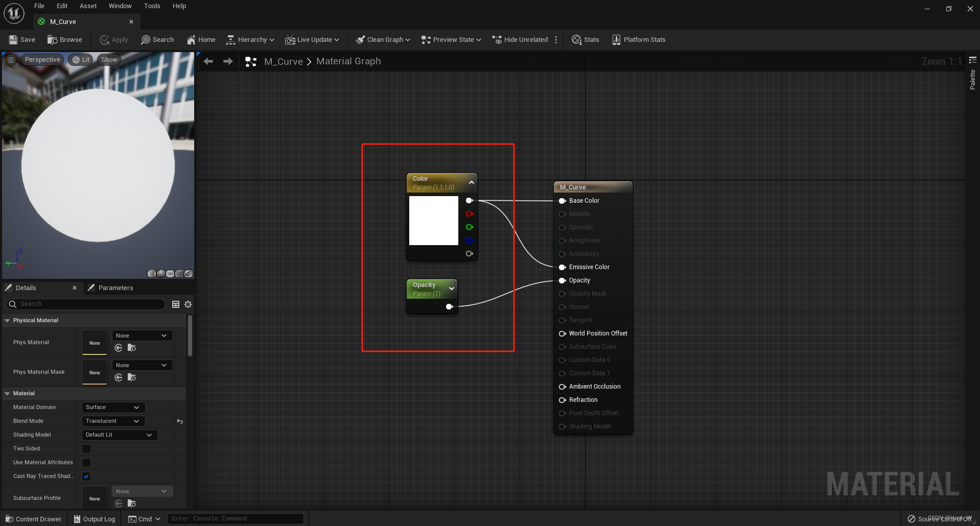Change the Blend Mode dropdown

coord(112,421)
